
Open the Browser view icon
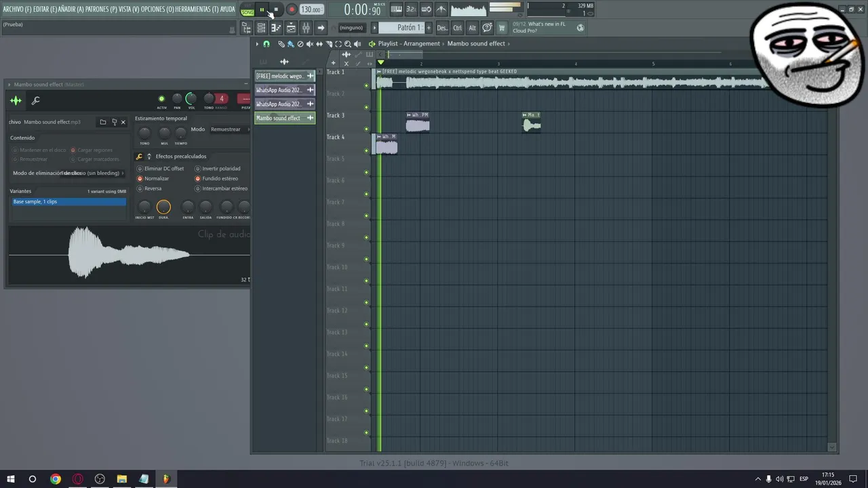(248, 28)
